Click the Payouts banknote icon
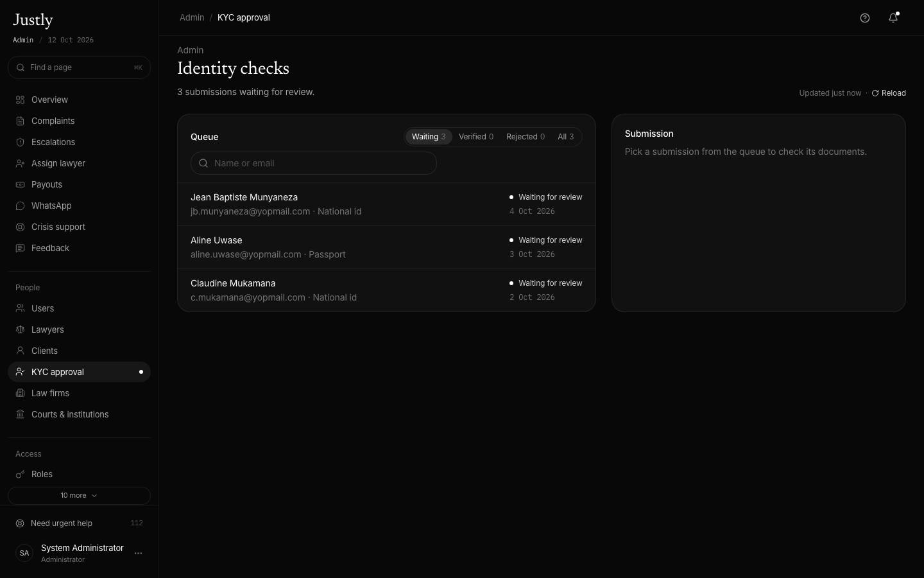Image resolution: width=924 pixels, height=578 pixels. pyautogui.click(x=20, y=184)
